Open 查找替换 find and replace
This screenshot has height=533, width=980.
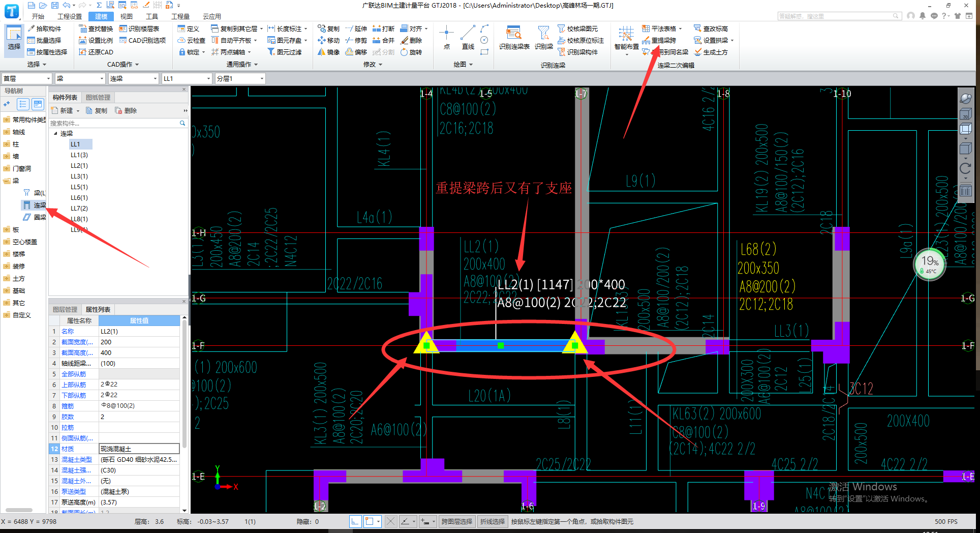pyautogui.click(x=96, y=28)
